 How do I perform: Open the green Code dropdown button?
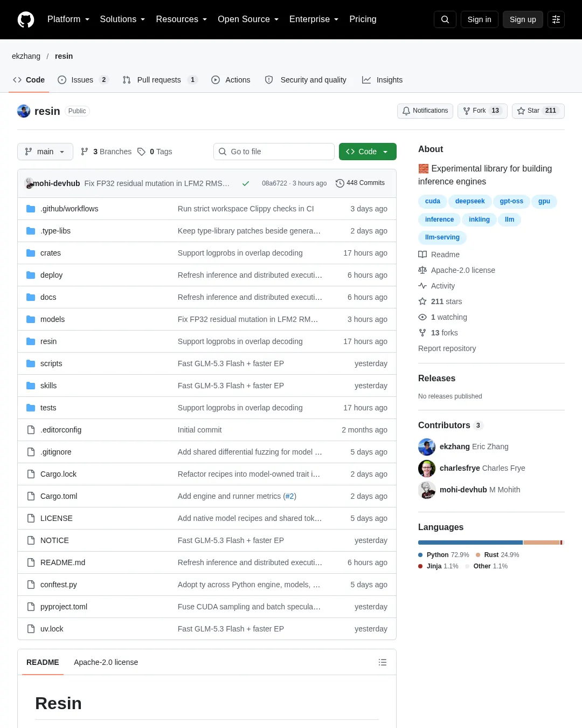[368, 152]
